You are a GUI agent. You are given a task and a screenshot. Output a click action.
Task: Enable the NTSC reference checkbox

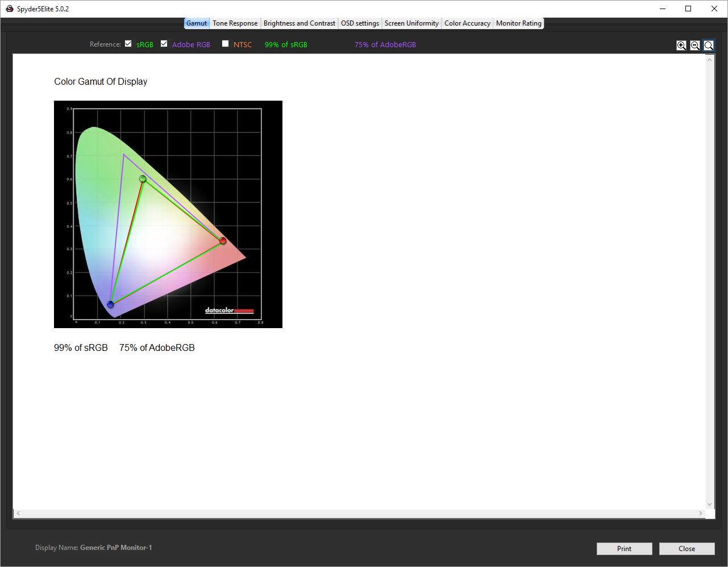[x=226, y=44]
